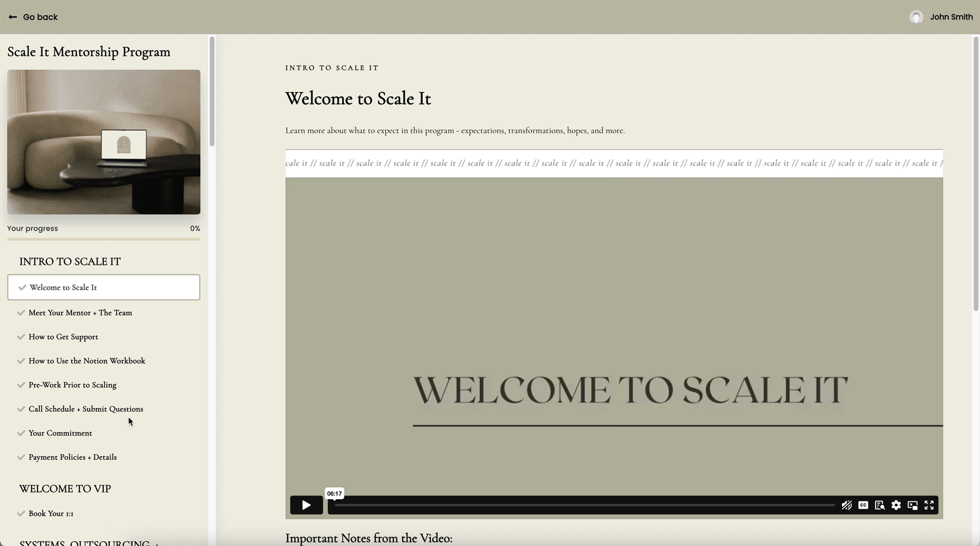Play the Welcome to Scale It video

click(306, 505)
